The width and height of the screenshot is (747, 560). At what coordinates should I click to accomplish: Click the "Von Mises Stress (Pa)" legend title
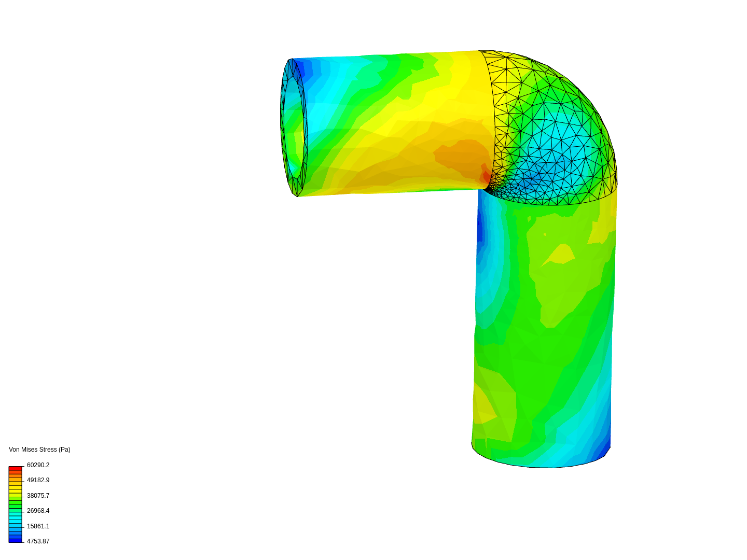click(39, 450)
